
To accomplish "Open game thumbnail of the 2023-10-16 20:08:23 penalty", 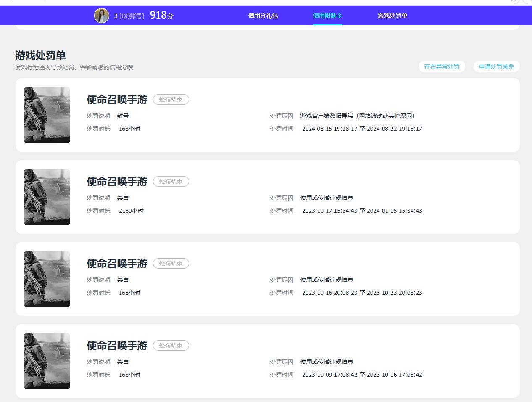I will [x=47, y=279].
